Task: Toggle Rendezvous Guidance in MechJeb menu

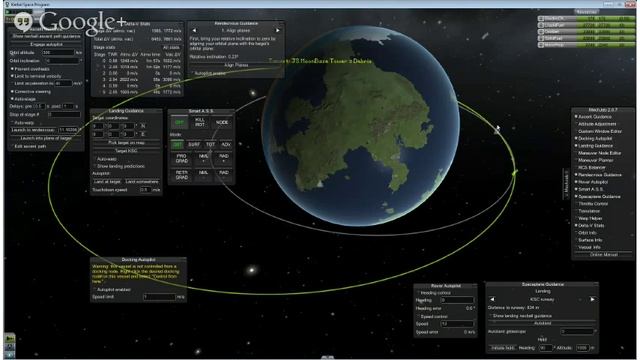Action: pyautogui.click(x=598, y=175)
